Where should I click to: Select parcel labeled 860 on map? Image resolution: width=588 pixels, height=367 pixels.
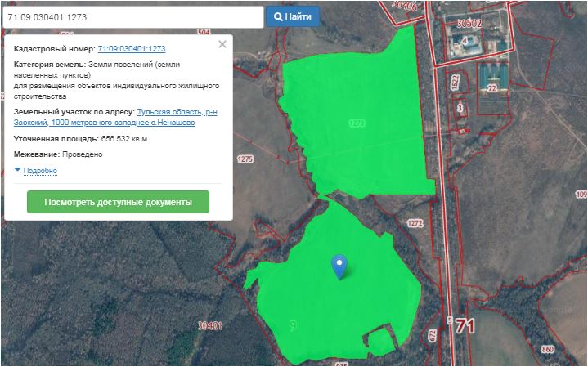tap(547, 349)
